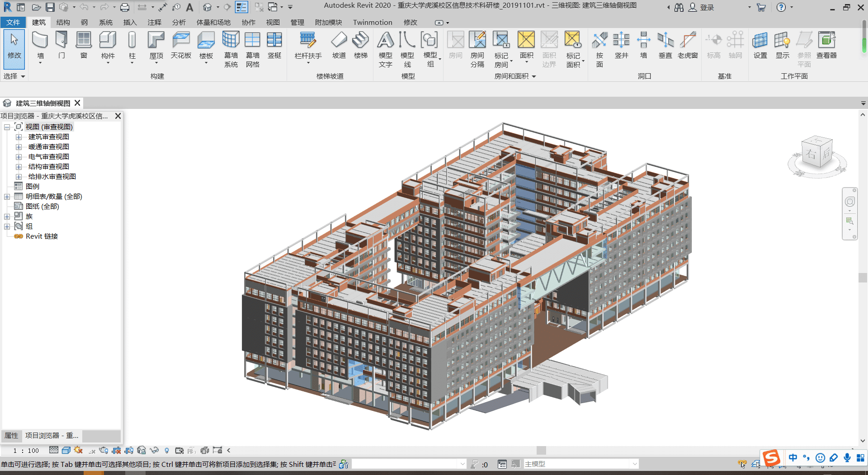
Task: Click the Open folder icon in quick access toolbar
Action: [37, 7]
